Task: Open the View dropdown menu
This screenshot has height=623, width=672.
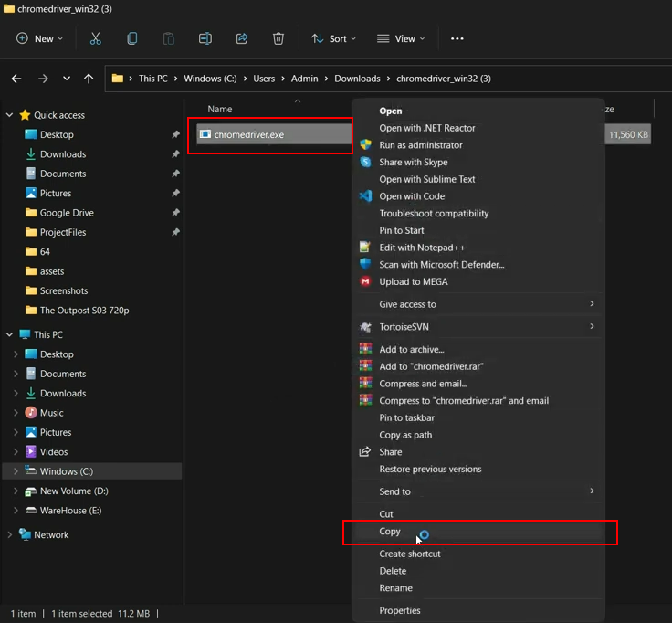Action: 401,38
